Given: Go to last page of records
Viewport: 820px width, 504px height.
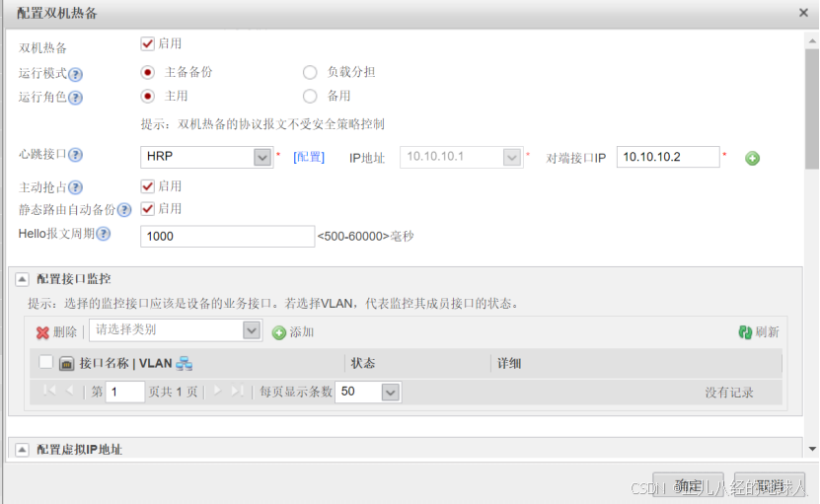Looking at the screenshot, I should click(x=238, y=392).
